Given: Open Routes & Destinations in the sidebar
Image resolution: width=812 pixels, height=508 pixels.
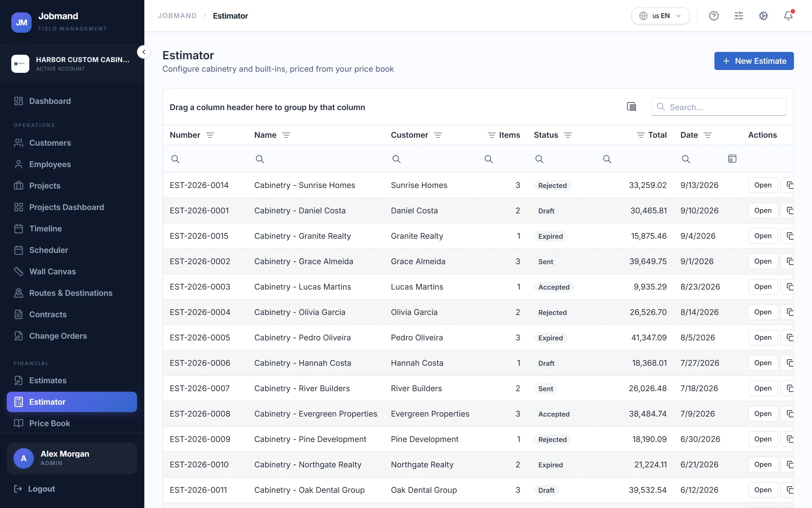Looking at the screenshot, I should (72, 293).
